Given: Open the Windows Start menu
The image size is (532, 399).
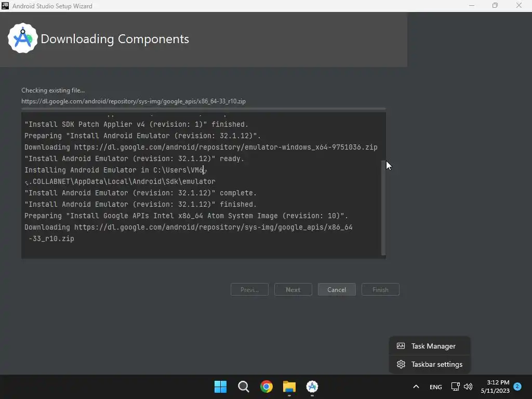Looking at the screenshot, I should point(220,387).
